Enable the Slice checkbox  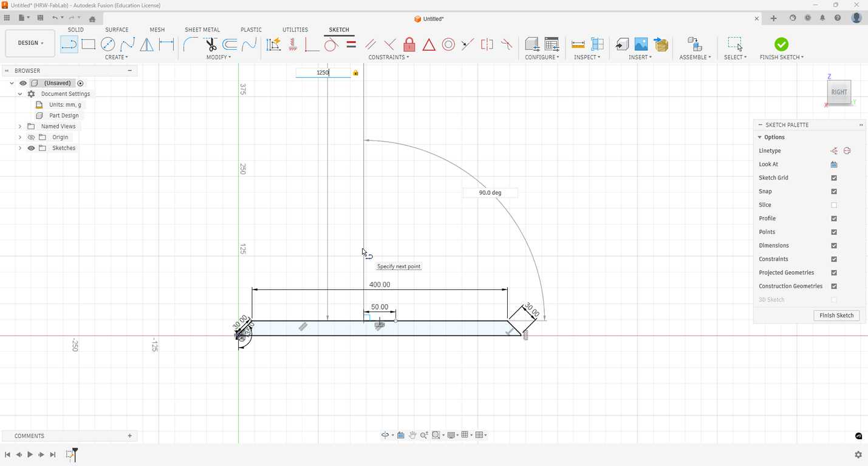pyautogui.click(x=834, y=205)
